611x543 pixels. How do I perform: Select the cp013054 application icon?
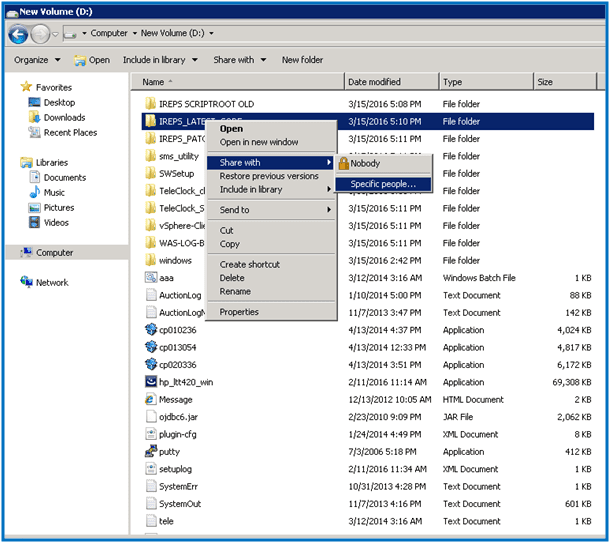[150, 347]
